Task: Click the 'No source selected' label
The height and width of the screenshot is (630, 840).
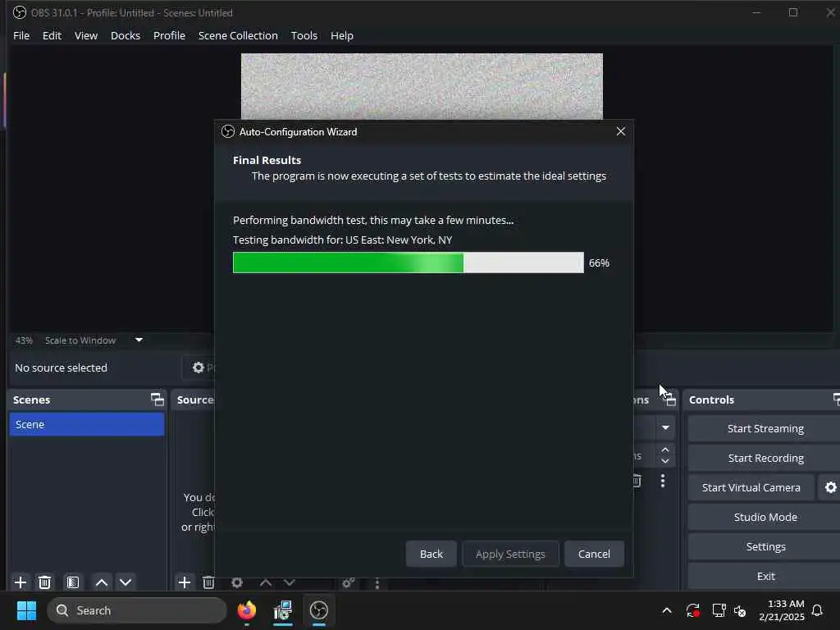Action: coord(61,367)
